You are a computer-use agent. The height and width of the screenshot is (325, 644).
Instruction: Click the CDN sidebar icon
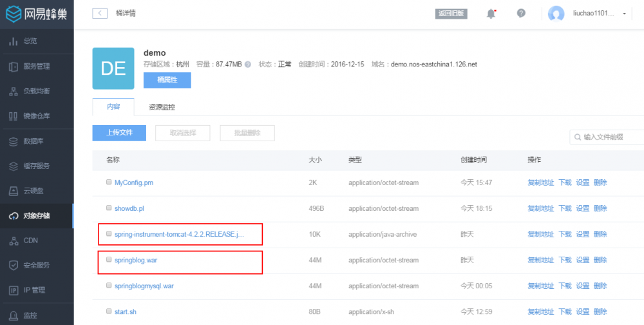(14, 241)
